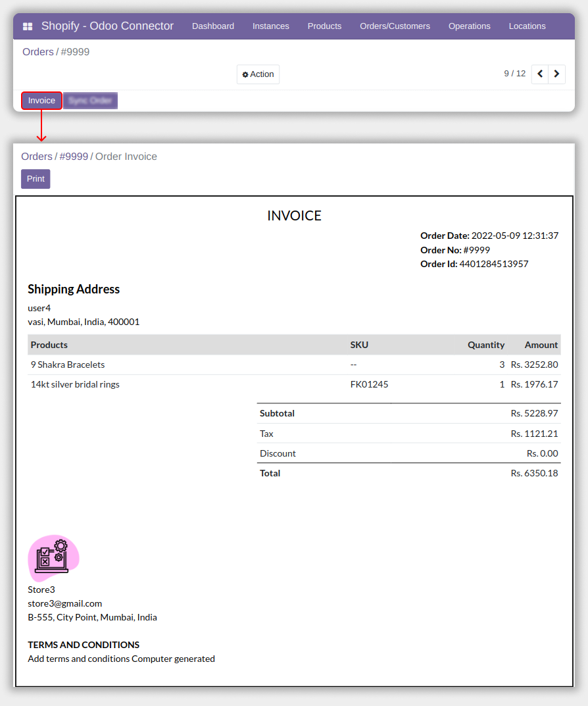The image size is (588, 706).
Task: Click the Amount column header
Action: [541, 345]
